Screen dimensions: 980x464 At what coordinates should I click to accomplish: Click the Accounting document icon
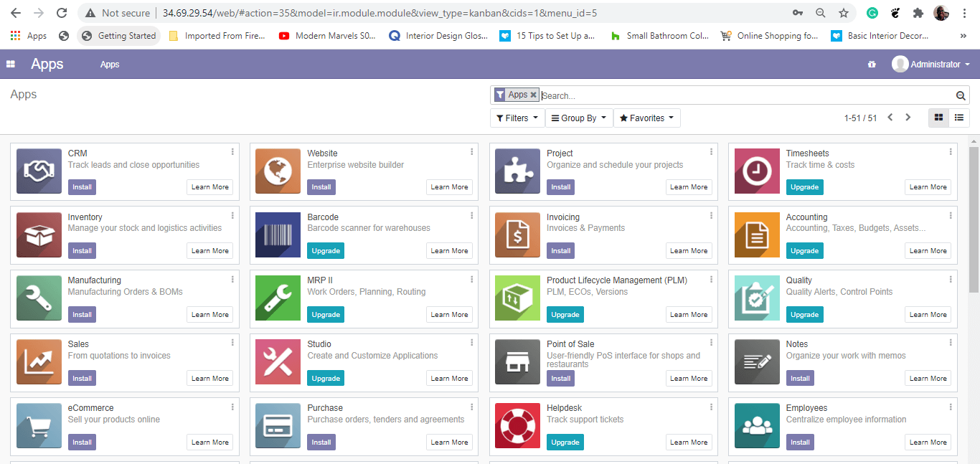(x=757, y=235)
